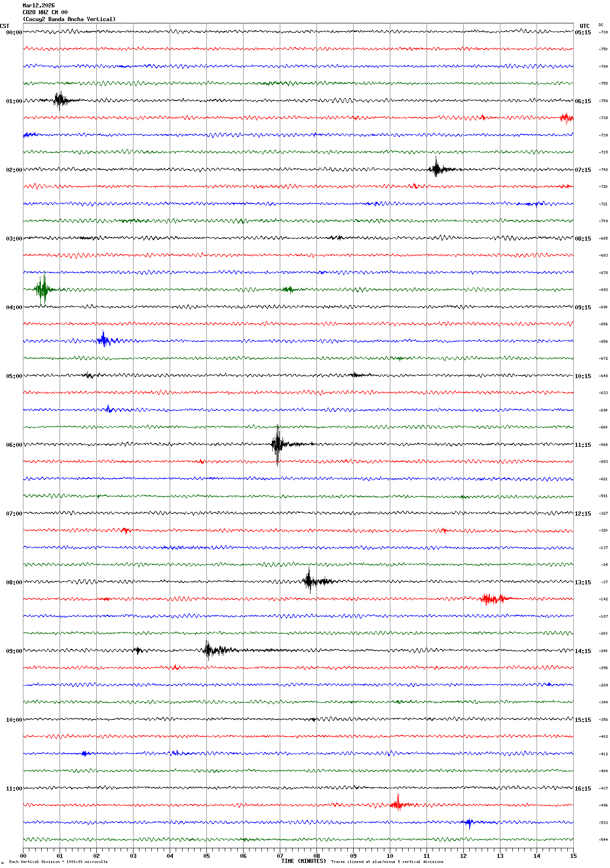This screenshot has width=610, height=868.
Task: Click the vertical division microvolts scale note
Action: pos(58,862)
